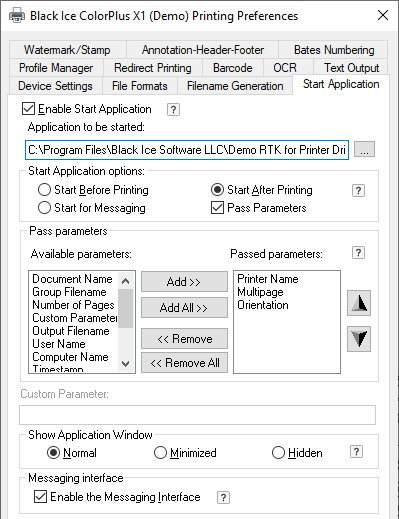
Task: Select Printer Name in passed parameters
Action: coord(268,279)
